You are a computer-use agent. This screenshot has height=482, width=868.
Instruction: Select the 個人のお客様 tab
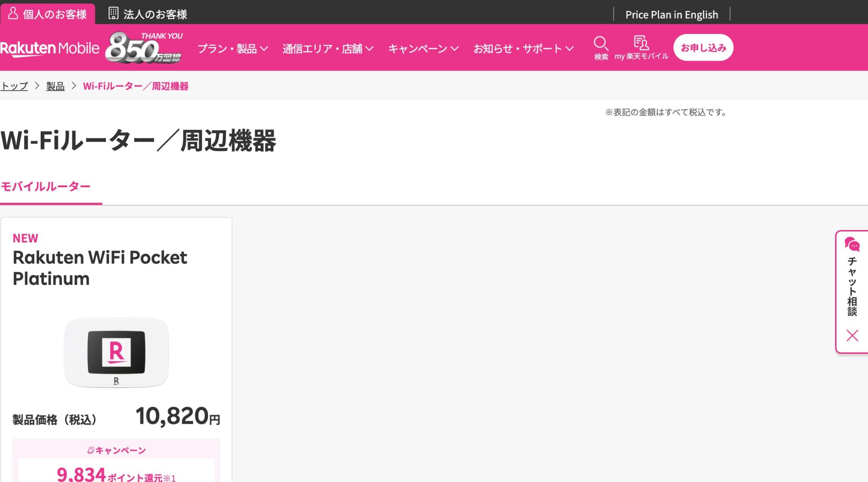tap(47, 14)
